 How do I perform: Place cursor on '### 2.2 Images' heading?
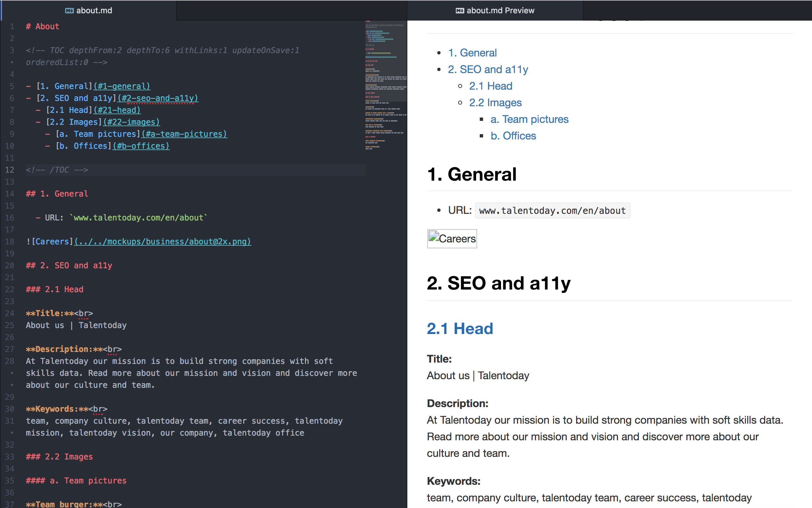click(x=59, y=457)
